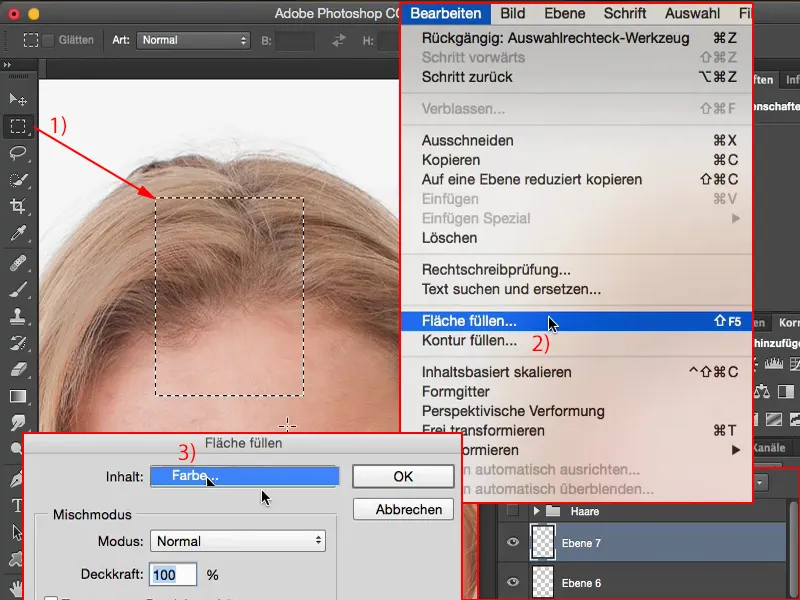Enable the Glätten checkbox
800x600 pixels.
click(48, 40)
